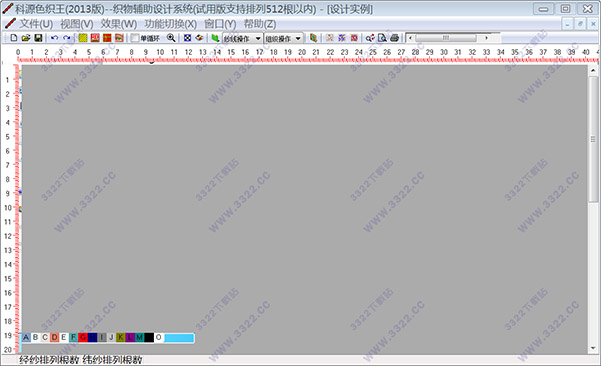Click the Undo arrow icon
This screenshot has height=366, width=601.
click(54, 38)
